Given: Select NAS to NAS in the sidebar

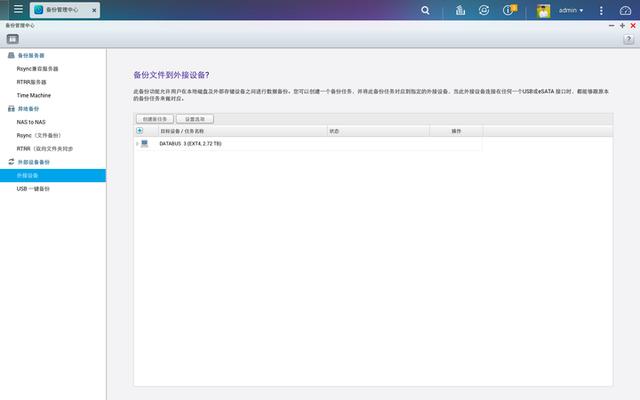Looking at the screenshot, I should click(31, 122).
